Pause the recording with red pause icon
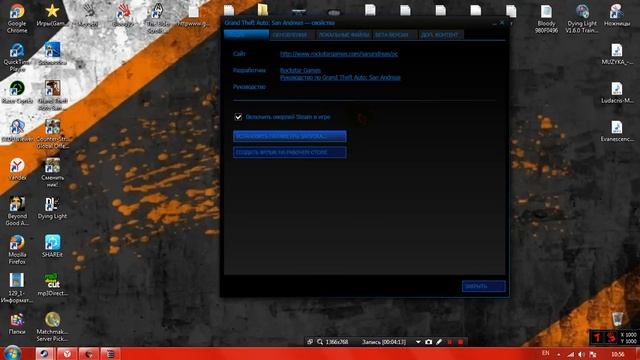Viewport: 640px width, 360px height. pos(450,342)
